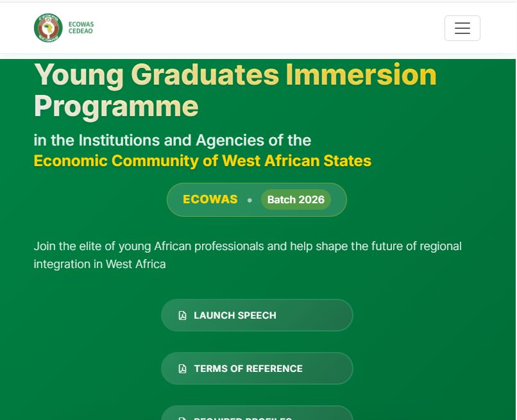Open the TERMS OF REFERENCE document

click(x=257, y=368)
